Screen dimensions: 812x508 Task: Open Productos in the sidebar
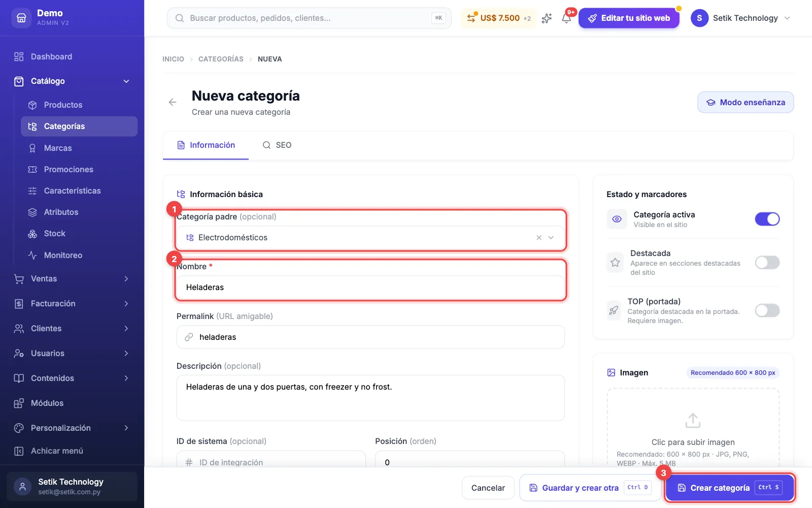(x=79, y=105)
